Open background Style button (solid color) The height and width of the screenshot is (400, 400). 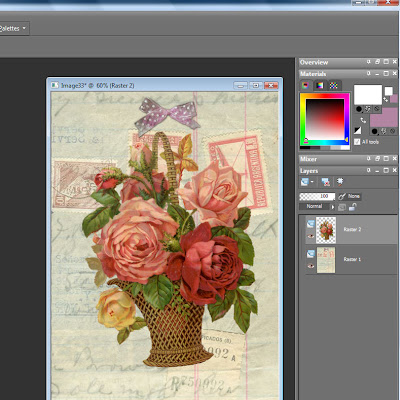(375, 131)
